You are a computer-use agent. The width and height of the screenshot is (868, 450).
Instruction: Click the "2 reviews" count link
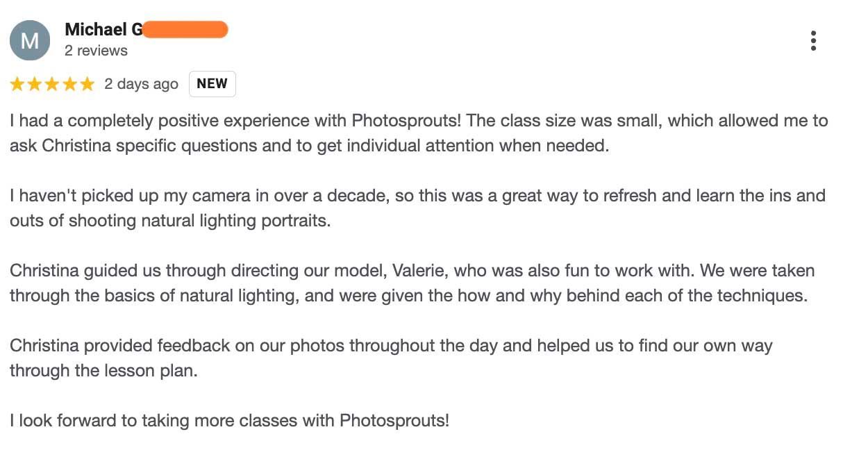tap(96, 51)
